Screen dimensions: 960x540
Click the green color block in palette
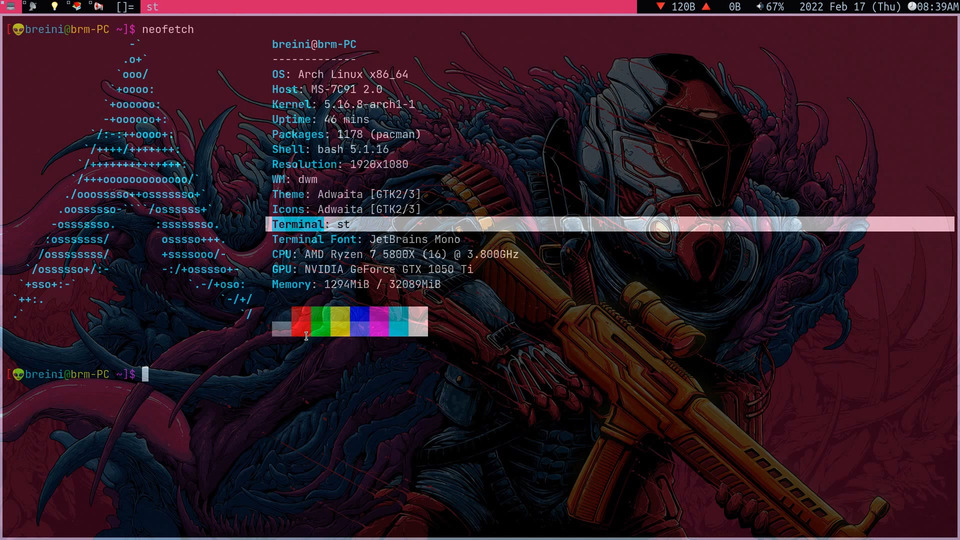point(321,321)
